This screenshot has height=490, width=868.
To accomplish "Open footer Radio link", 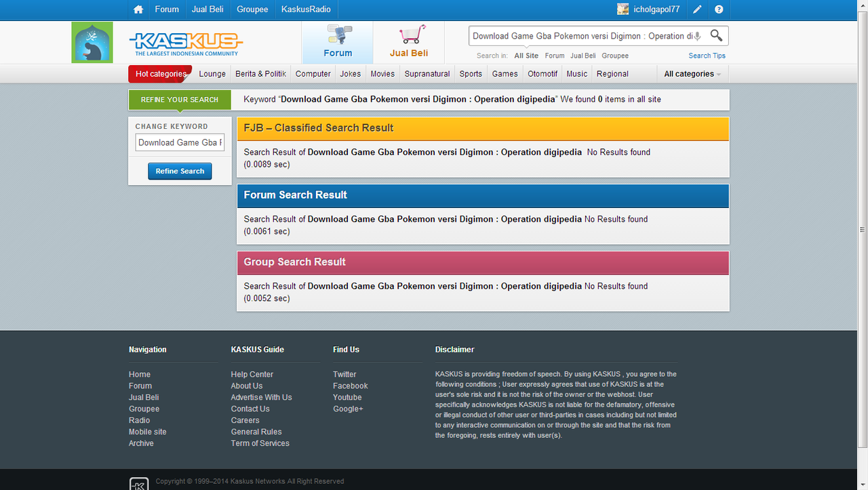I will 140,420.
